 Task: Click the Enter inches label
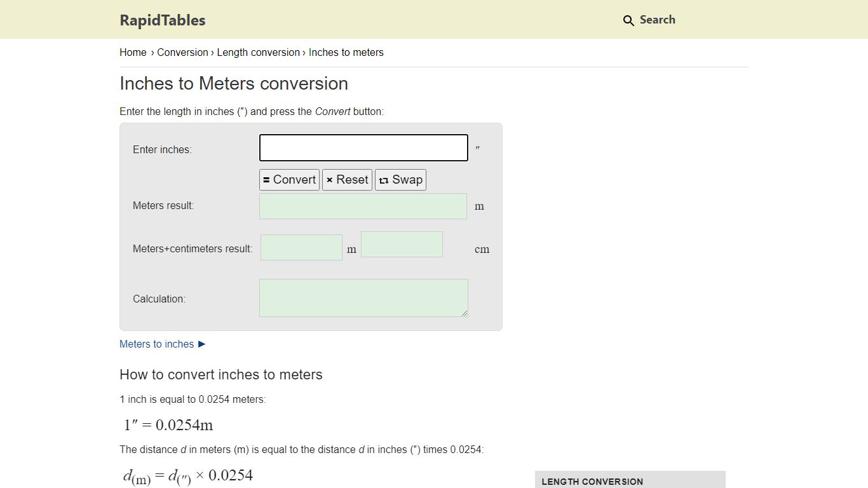click(162, 149)
